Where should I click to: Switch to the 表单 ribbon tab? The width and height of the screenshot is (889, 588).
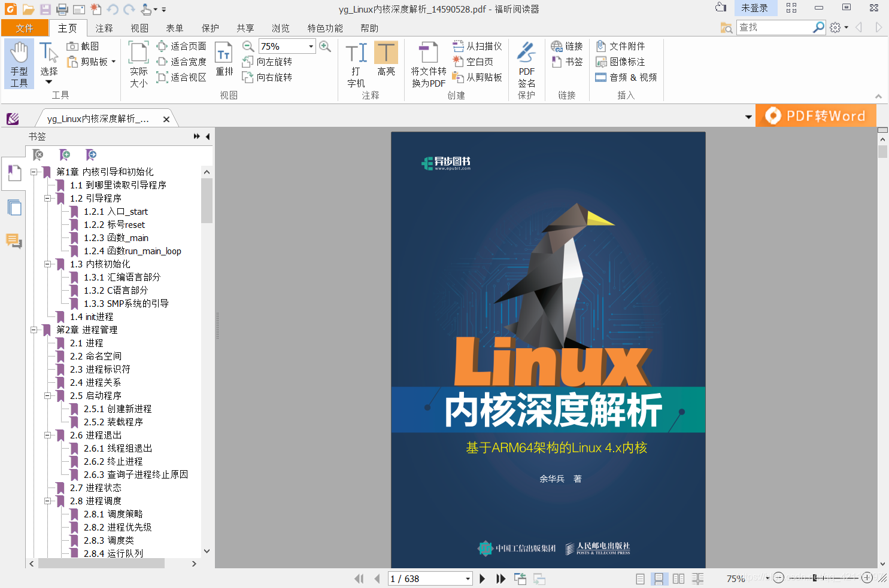[175, 28]
